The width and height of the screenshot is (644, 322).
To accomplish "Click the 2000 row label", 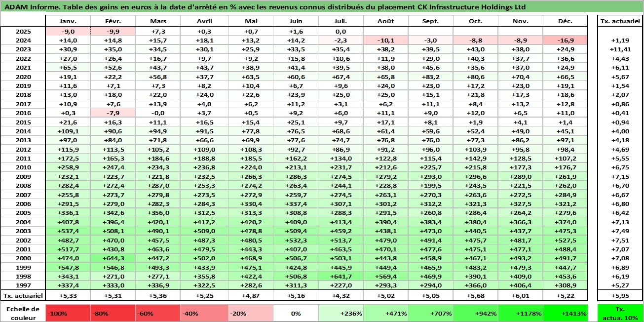I will [x=23, y=258].
